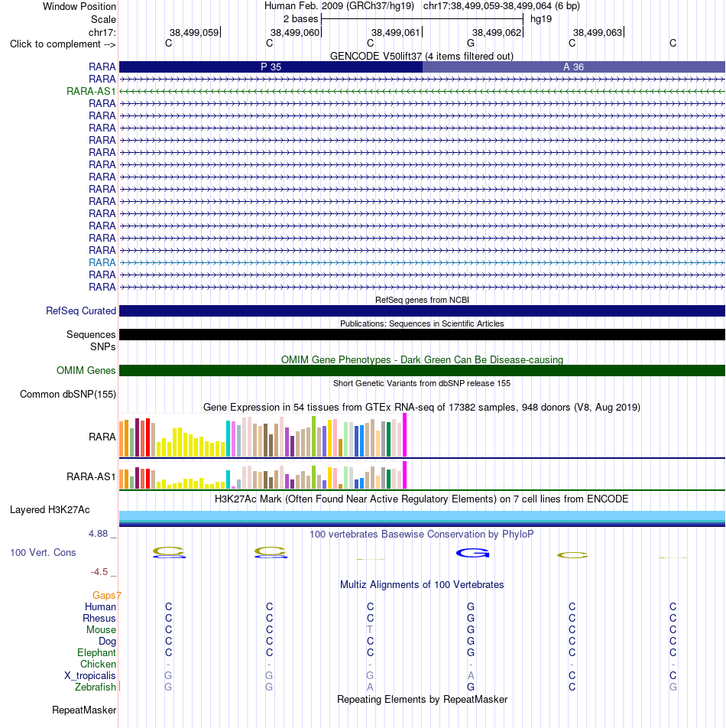
Task: Click the 'A 36' codon block
Action: click(x=574, y=67)
